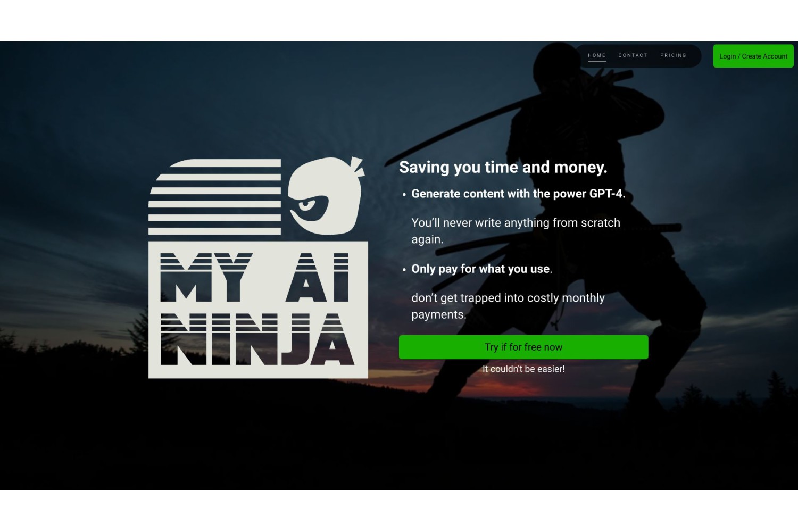
Task: Click the costly monthly payments sentence
Action: coord(508,306)
